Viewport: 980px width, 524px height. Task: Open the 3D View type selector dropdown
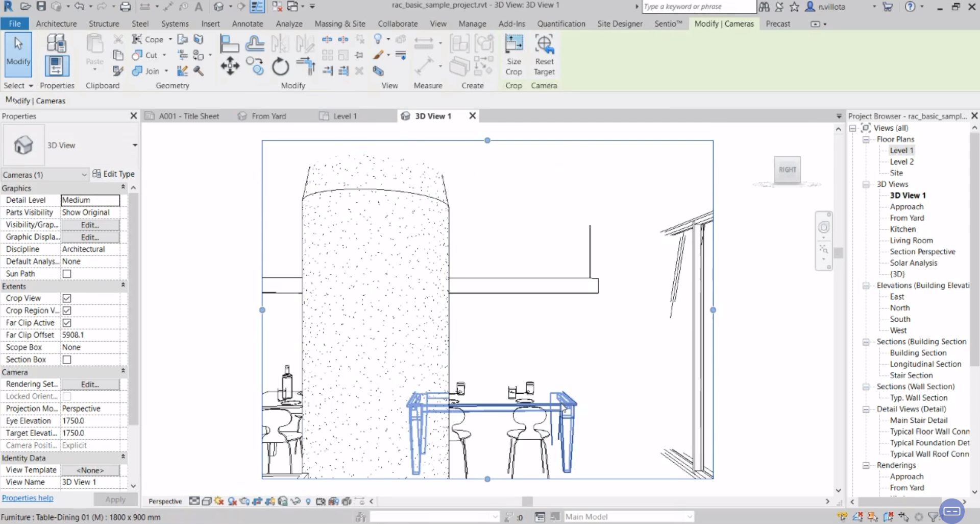[x=135, y=146]
